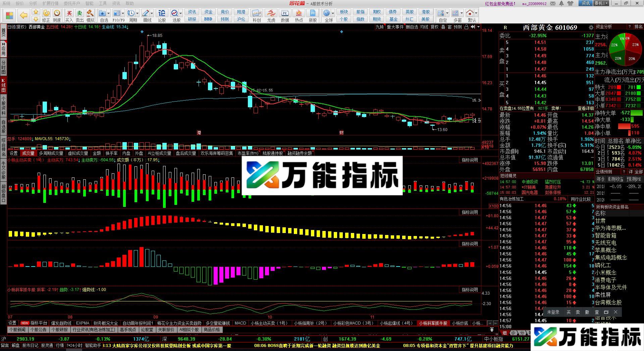Image resolution: width=644 pixels, height=351 pixels.
Task: Click the 港股 Hong Kong stocks button
Action: (426, 11)
